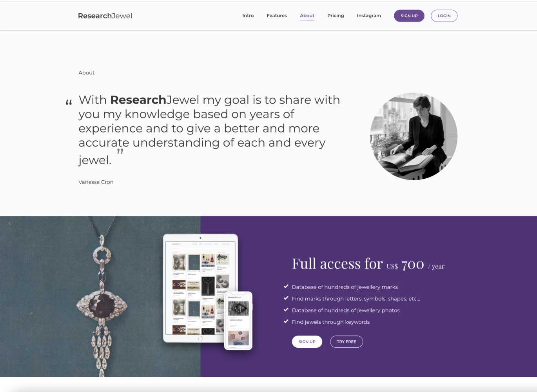Visit the Instagram nav link

tap(369, 16)
